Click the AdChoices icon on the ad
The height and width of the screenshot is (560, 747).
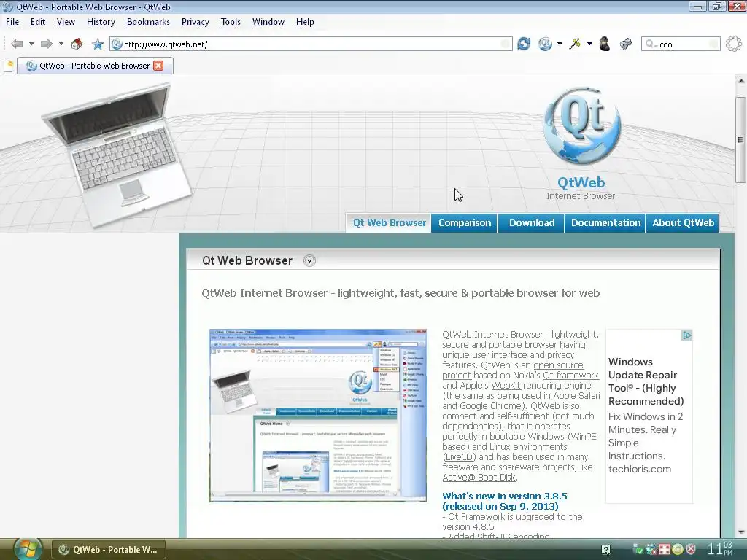[686, 335]
